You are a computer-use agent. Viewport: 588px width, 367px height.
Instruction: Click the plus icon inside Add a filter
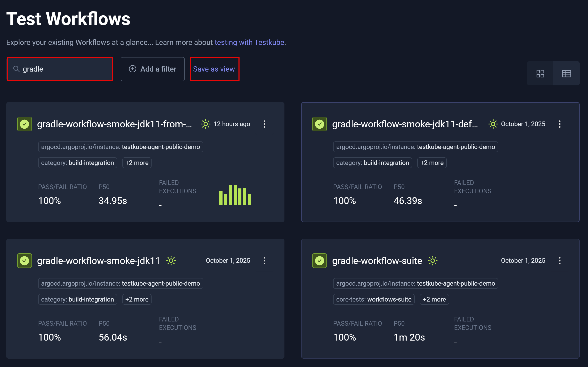point(132,69)
